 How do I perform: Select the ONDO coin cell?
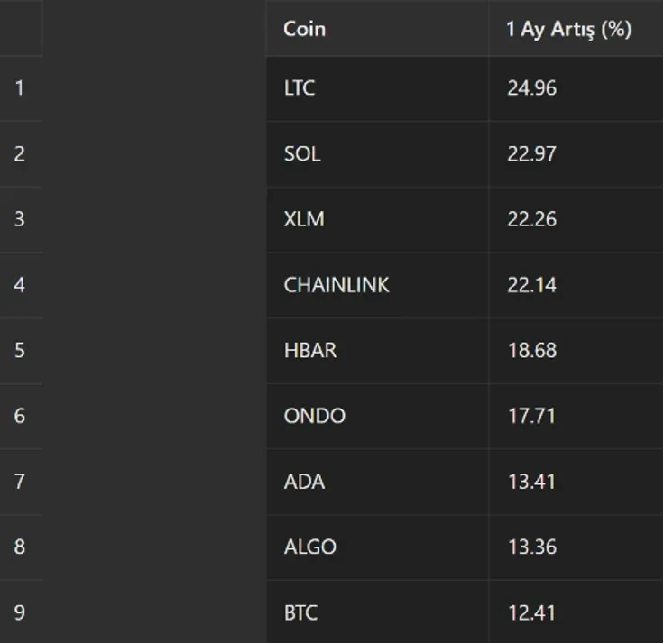click(377, 416)
